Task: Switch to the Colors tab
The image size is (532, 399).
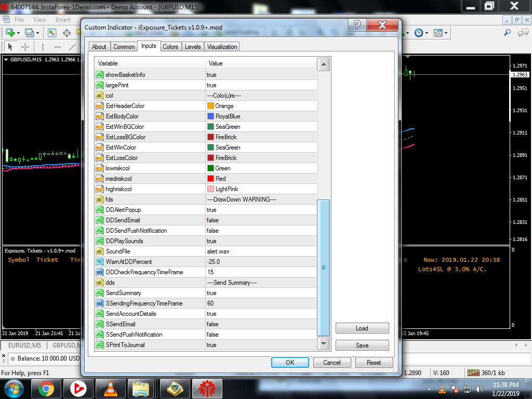Action: (x=170, y=46)
